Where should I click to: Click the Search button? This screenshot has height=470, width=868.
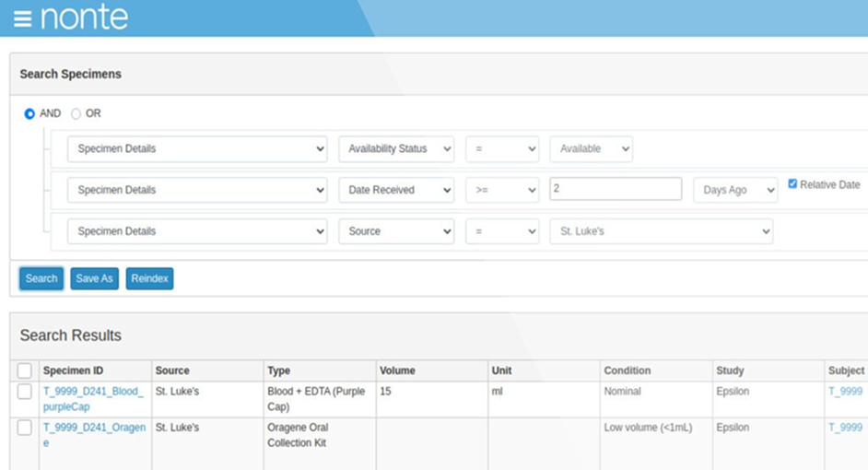pyautogui.click(x=41, y=278)
